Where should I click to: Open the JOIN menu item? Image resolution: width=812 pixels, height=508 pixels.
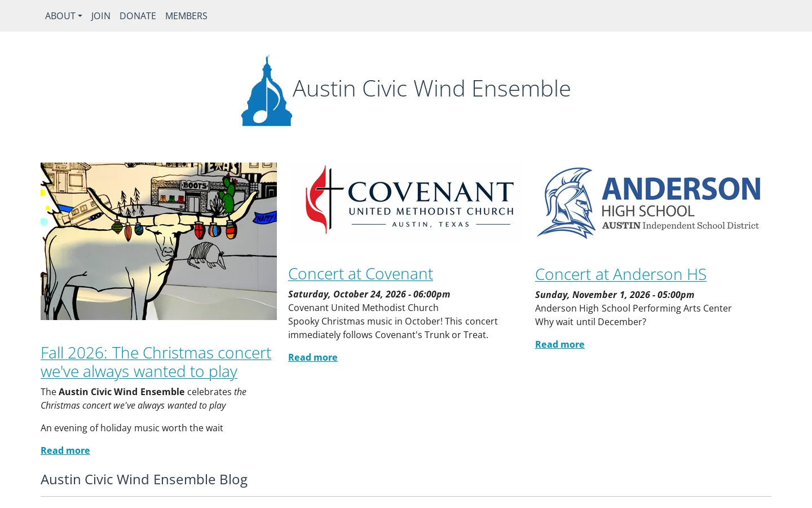pyautogui.click(x=100, y=16)
